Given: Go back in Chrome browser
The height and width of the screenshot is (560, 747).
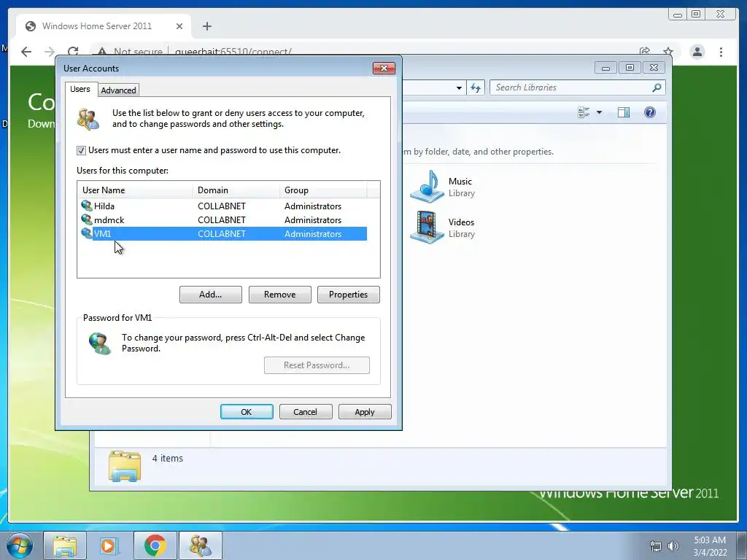Looking at the screenshot, I should (26, 52).
